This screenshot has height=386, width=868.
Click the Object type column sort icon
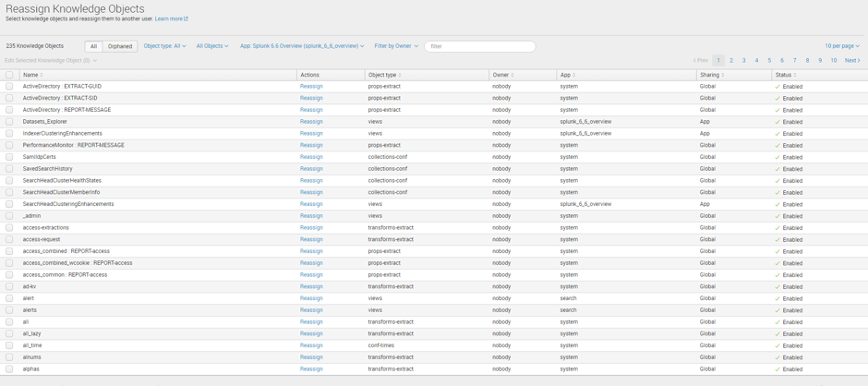[400, 75]
